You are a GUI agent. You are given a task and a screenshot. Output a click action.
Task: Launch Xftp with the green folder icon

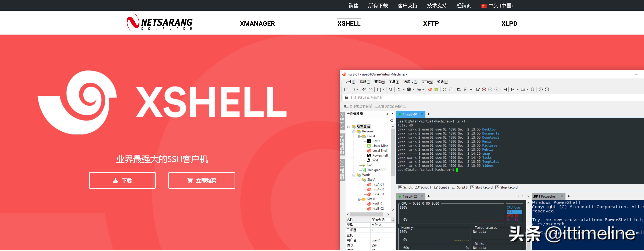(x=437, y=90)
